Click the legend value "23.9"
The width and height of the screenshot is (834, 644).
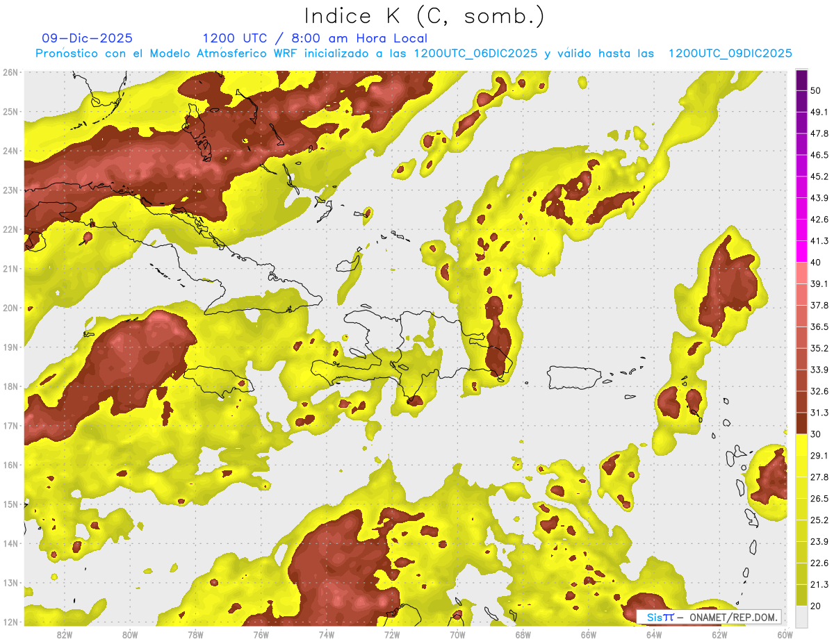[819, 541]
